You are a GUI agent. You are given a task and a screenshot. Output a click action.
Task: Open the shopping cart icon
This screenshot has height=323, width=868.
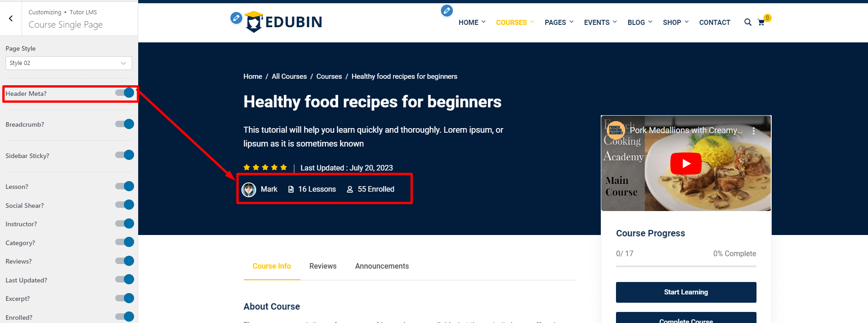(761, 22)
